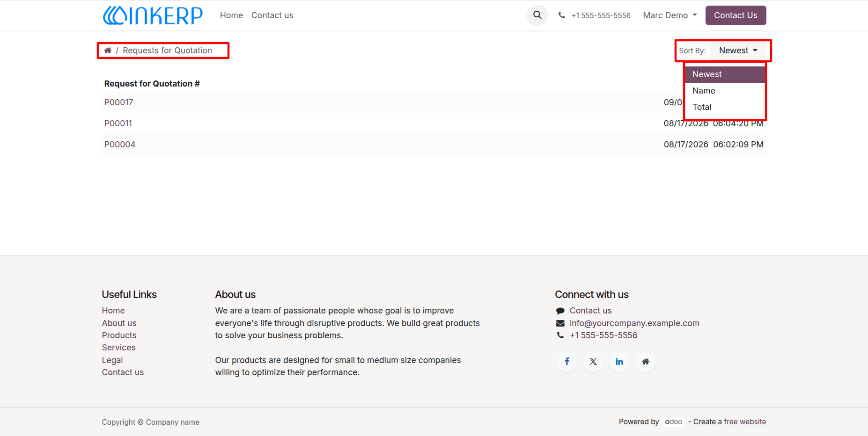Image resolution: width=868 pixels, height=436 pixels.
Task: Open footer Products link
Action: click(119, 335)
